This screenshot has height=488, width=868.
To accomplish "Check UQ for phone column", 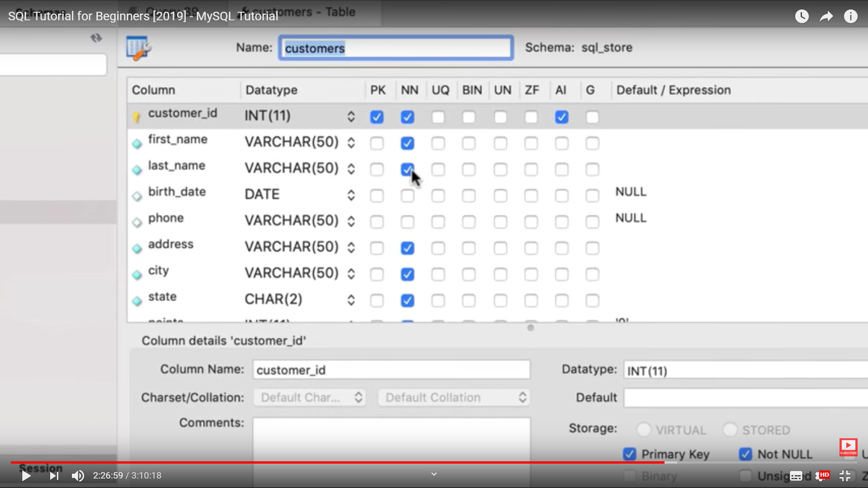I will tap(438, 222).
